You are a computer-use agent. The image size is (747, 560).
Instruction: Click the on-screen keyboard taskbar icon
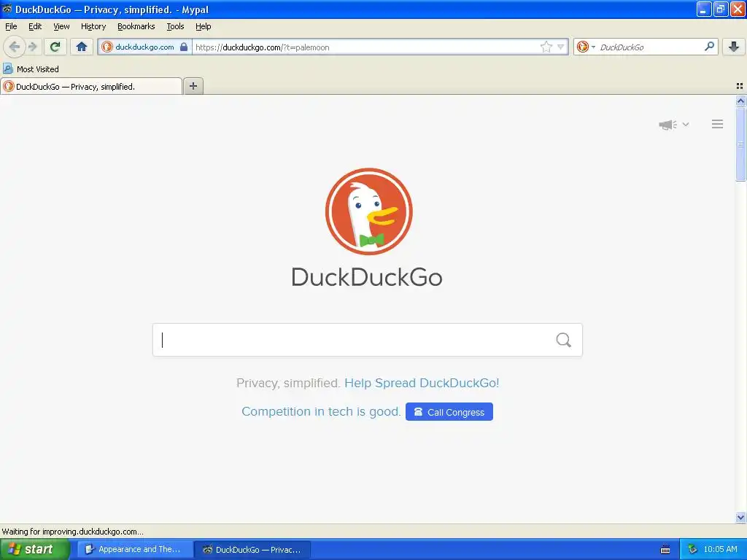(665, 550)
